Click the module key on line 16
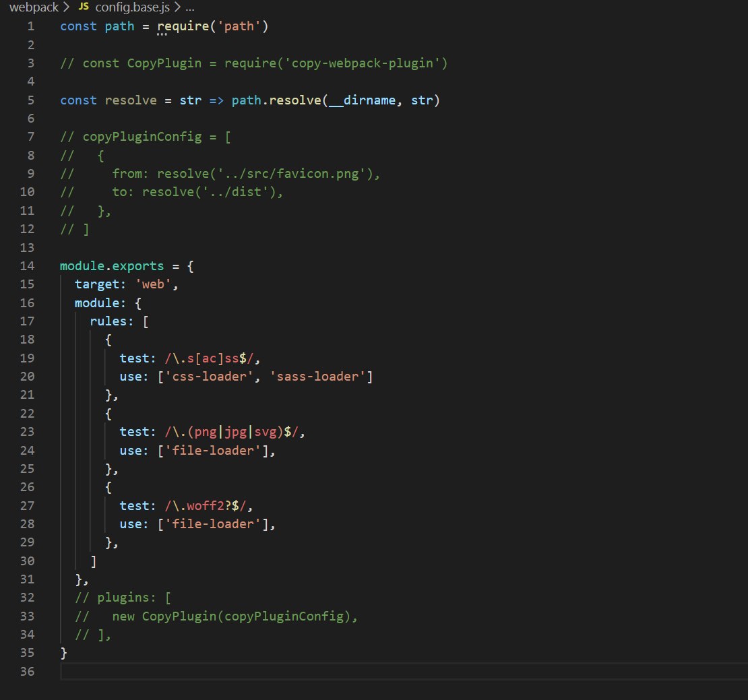Image resolution: width=748 pixels, height=700 pixels. pyautogui.click(x=97, y=303)
